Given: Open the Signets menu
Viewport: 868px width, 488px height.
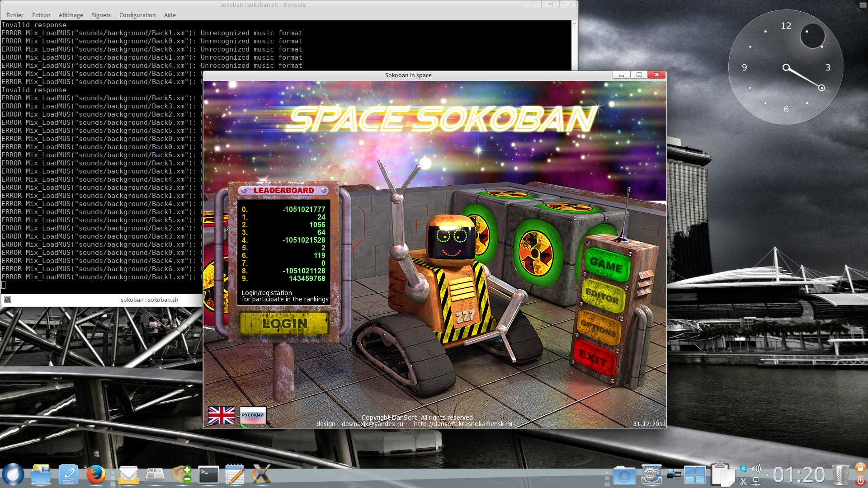Looking at the screenshot, I should tap(101, 15).
